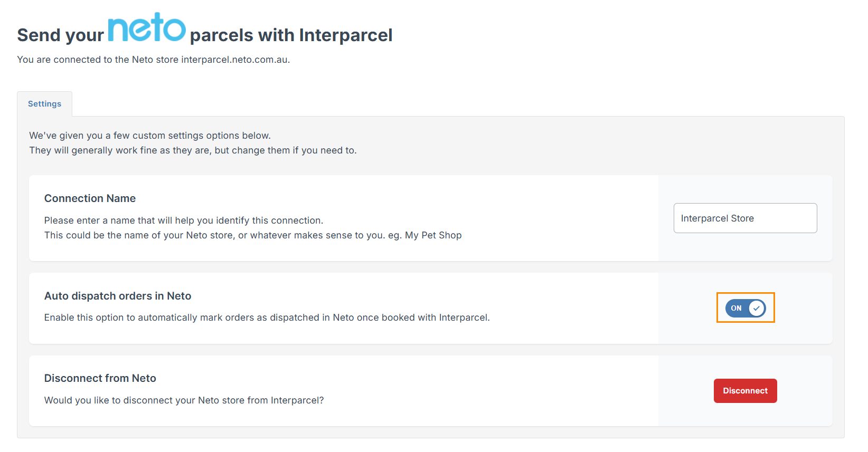
Task: Click the 'Enable this option to automatically' description
Action: pyautogui.click(x=267, y=318)
